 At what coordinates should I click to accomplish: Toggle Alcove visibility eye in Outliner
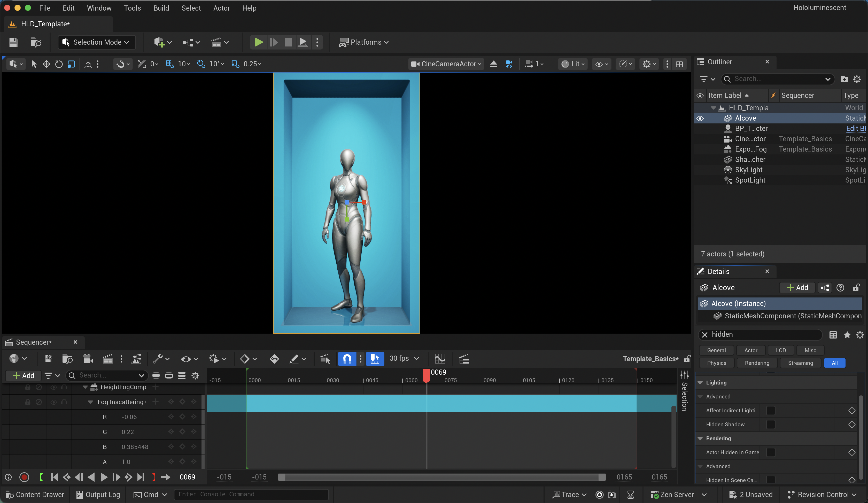[x=700, y=119]
